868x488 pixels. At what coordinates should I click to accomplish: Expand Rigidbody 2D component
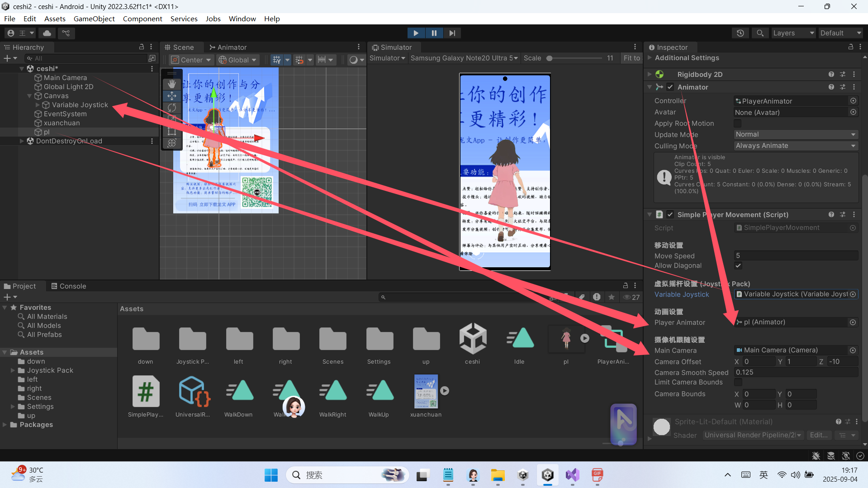650,74
